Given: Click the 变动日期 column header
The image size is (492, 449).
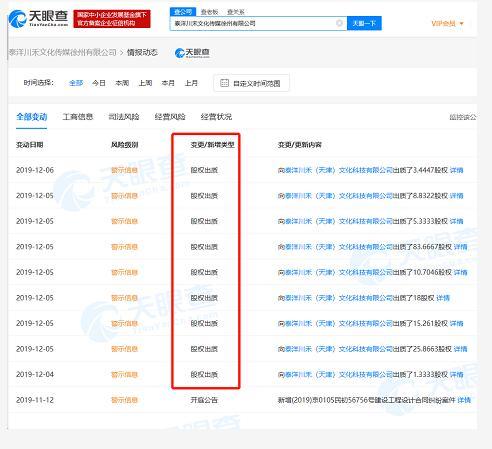Looking at the screenshot, I should coord(30,145).
